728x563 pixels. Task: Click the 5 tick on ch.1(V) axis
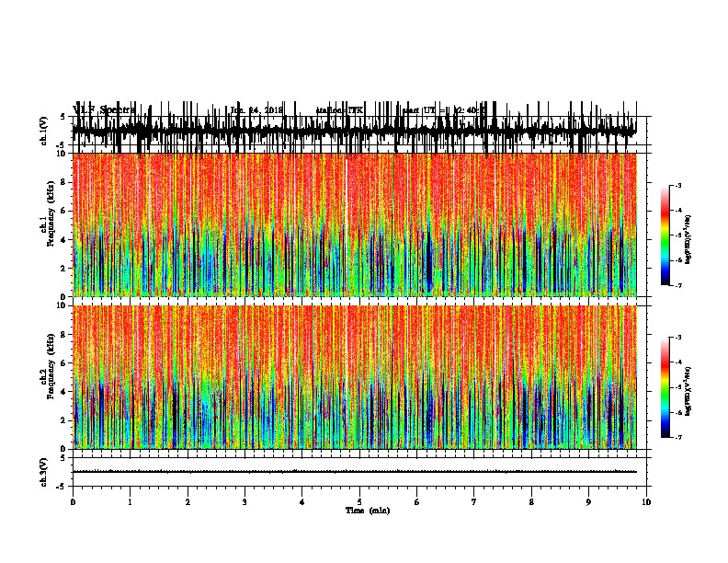63,117
